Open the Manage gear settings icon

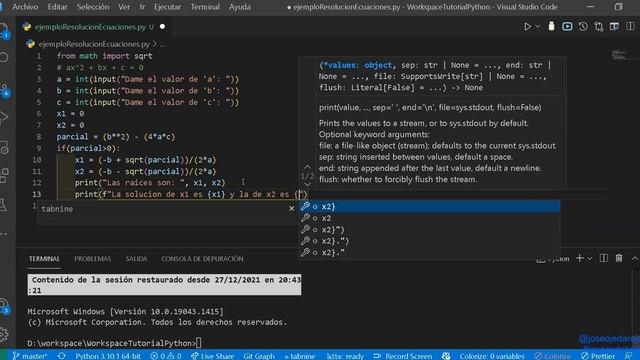click(4, 334)
